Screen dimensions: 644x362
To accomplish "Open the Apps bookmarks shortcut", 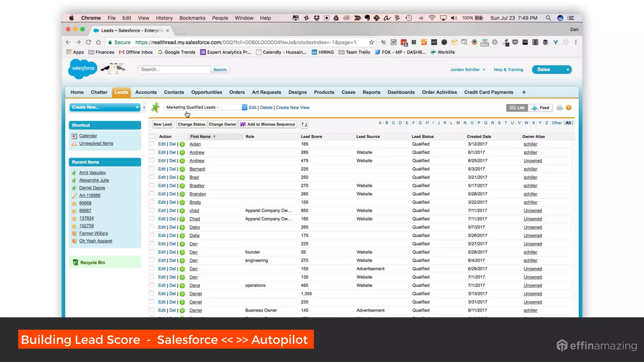I will tap(75, 52).
